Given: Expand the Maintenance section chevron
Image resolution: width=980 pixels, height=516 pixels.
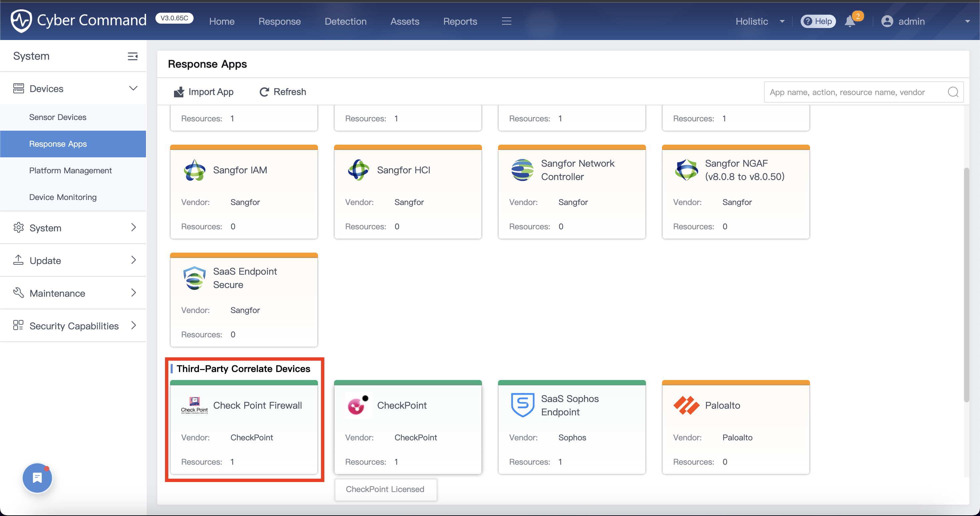Looking at the screenshot, I should [x=133, y=293].
